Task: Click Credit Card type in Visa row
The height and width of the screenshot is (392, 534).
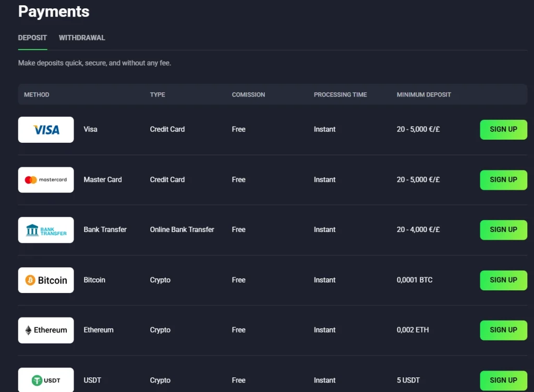Action: 167,129
